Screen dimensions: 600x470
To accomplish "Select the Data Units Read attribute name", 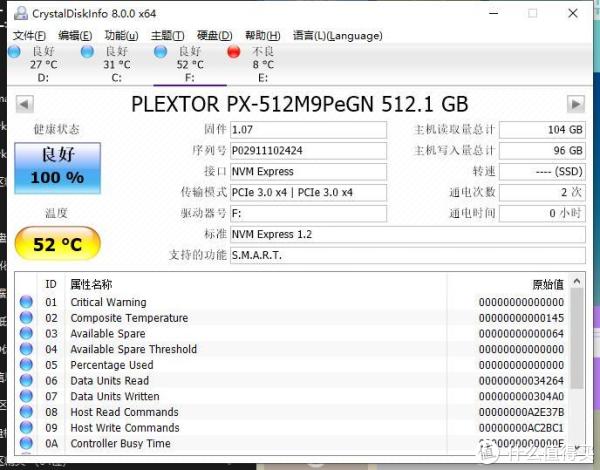I will [x=110, y=381].
